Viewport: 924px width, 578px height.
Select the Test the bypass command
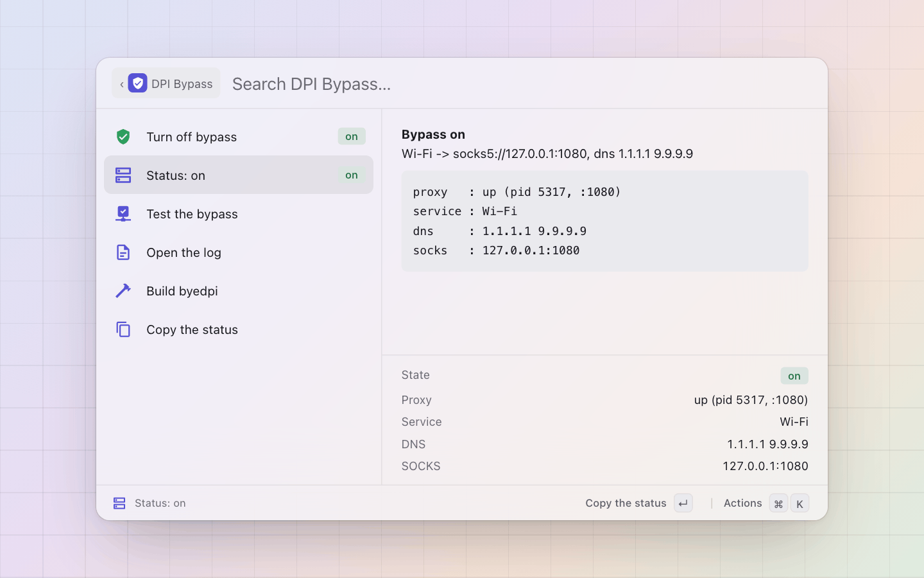click(239, 213)
